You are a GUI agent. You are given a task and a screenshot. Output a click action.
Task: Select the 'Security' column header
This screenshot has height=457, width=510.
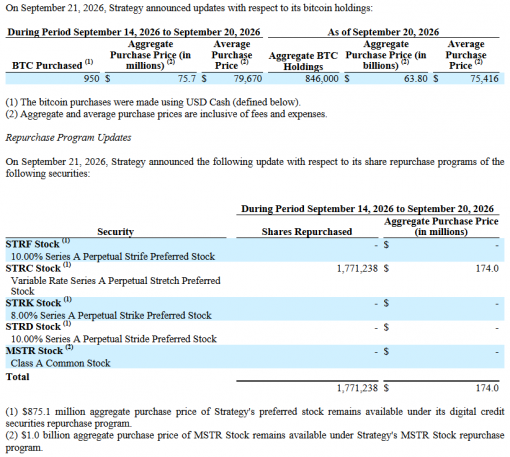[x=115, y=232]
